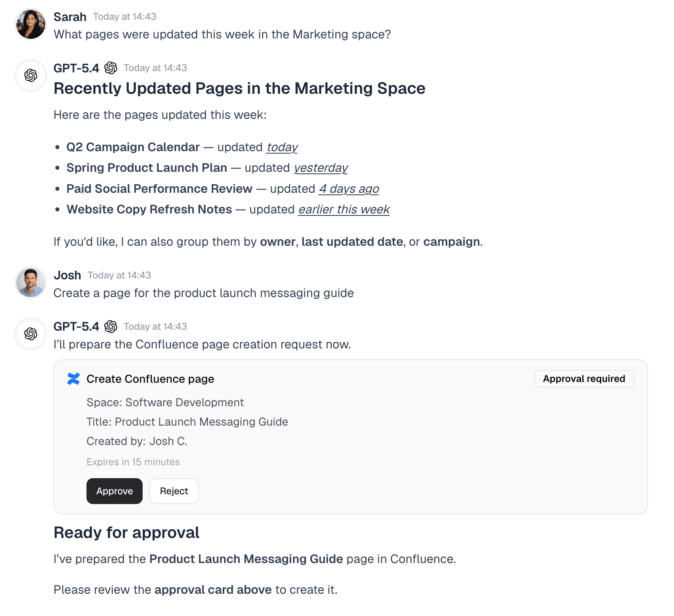
Task: Click the Approval required badge
Action: pos(584,379)
